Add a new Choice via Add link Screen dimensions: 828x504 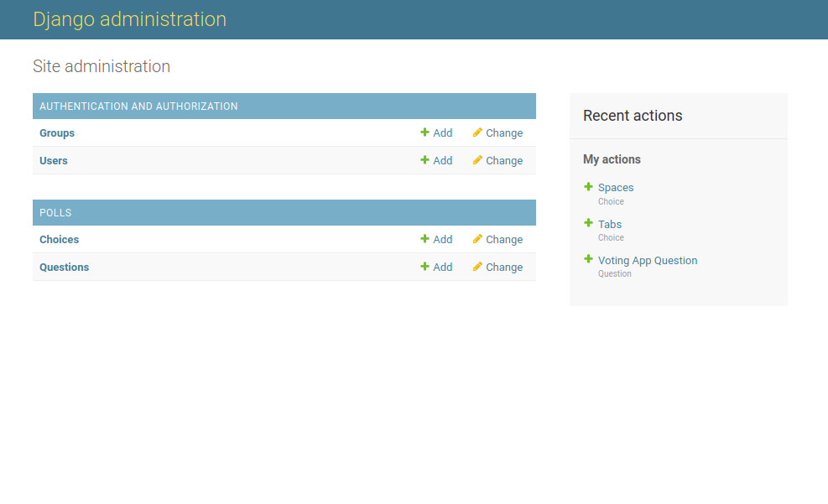click(x=442, y=240)
